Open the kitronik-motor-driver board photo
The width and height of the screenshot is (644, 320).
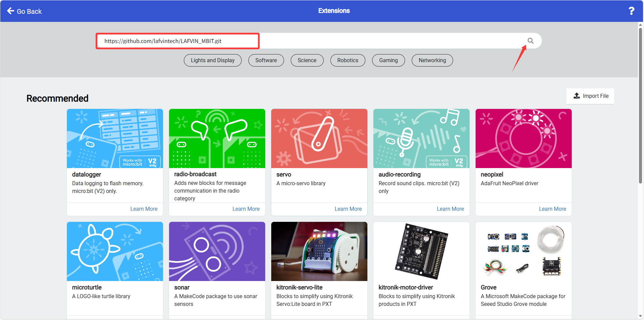click(x=421, y=251)
